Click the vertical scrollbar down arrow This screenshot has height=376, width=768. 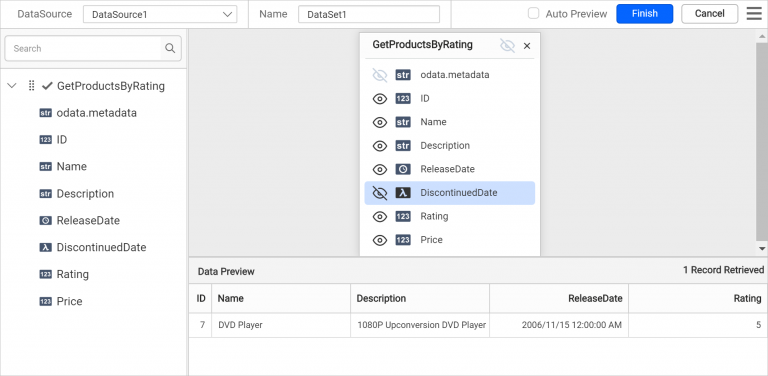763,249
